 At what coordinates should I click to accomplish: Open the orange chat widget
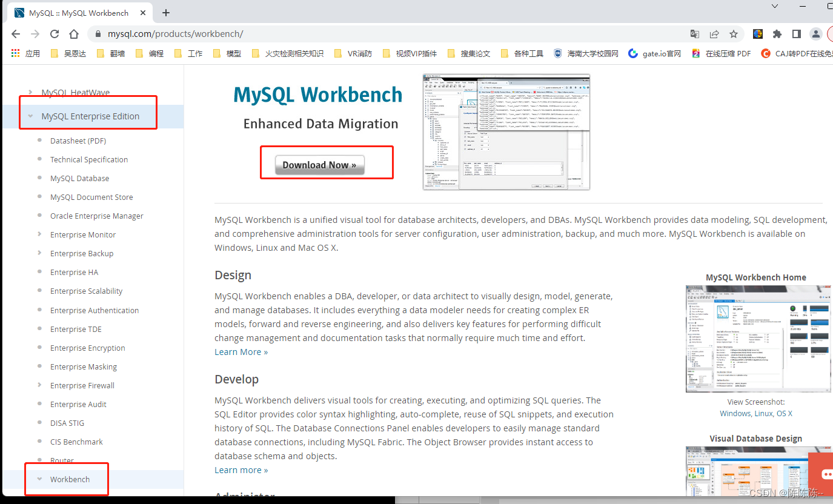[x=821, y=474]
